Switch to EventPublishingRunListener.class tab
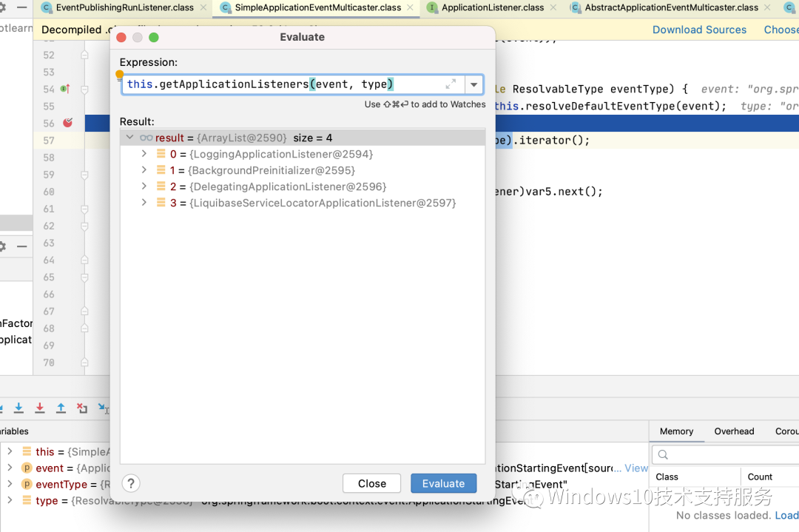 [124, 7]
